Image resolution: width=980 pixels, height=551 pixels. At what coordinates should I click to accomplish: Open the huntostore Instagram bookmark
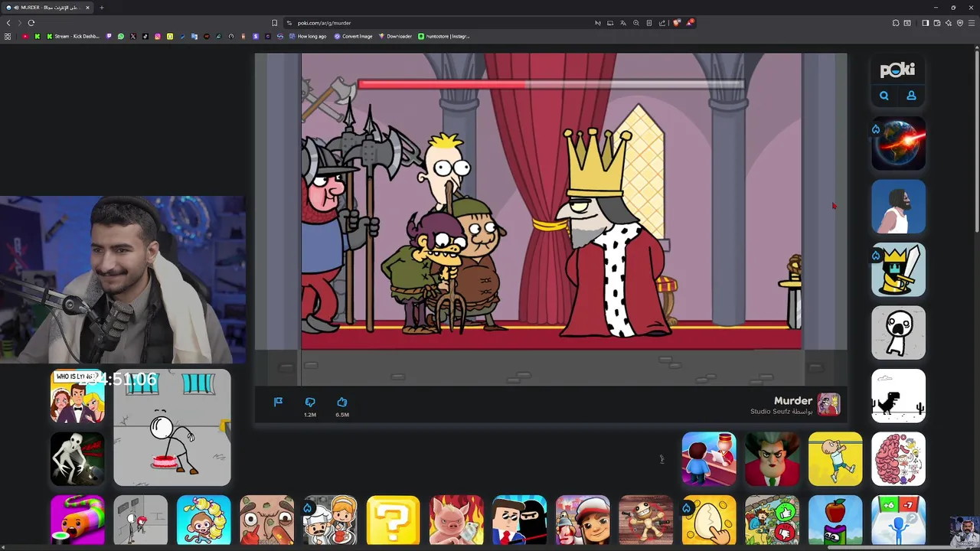pyautogui.click(x=444, y=36)
